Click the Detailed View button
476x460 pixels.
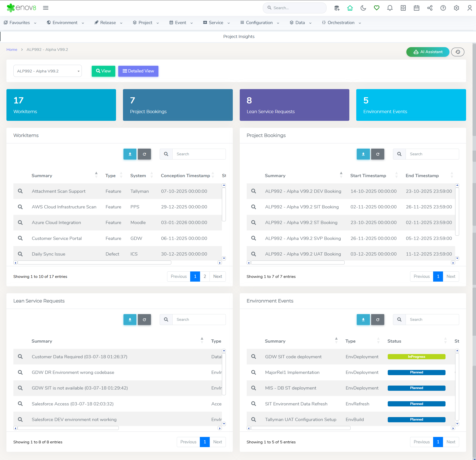click(x=138, y=71)
